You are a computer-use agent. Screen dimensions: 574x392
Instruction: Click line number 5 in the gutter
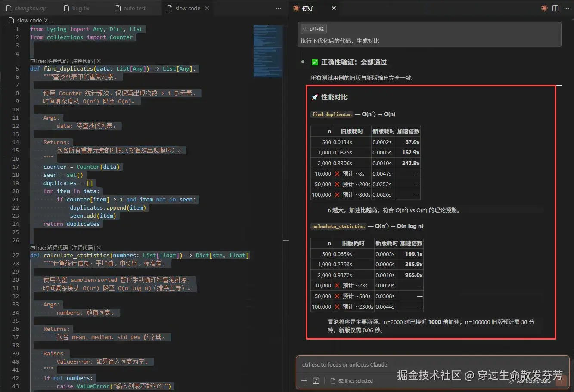pyautogui.click(x=17, y=69)
